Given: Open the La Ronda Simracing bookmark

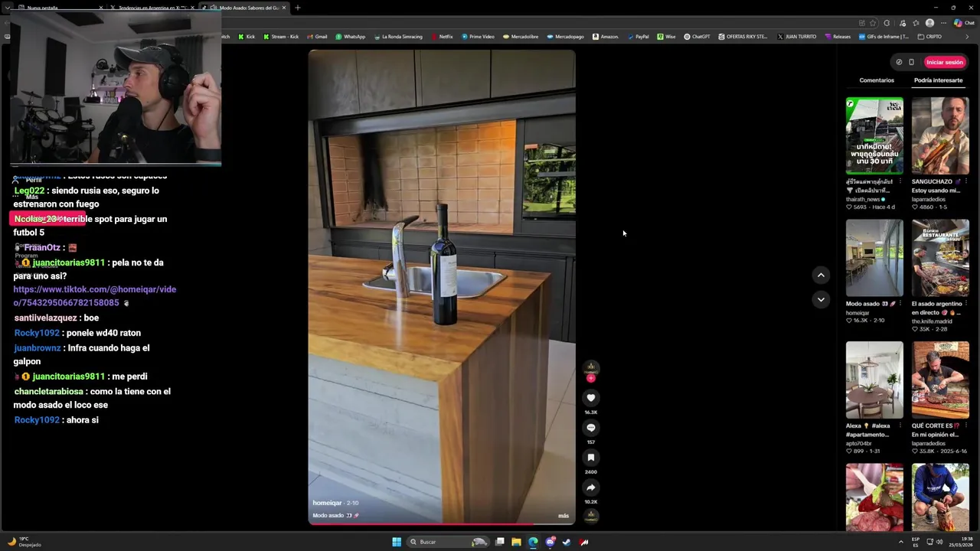Looking at the screenshot, I should [398, 37].
